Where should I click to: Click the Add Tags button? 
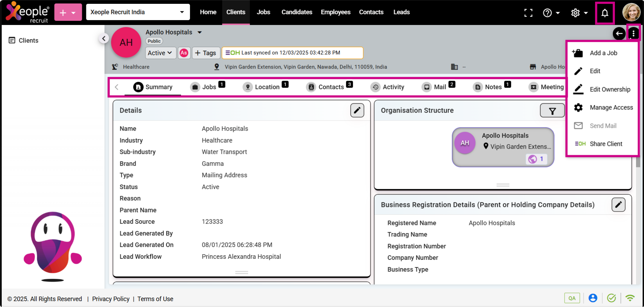coord(206,53)
